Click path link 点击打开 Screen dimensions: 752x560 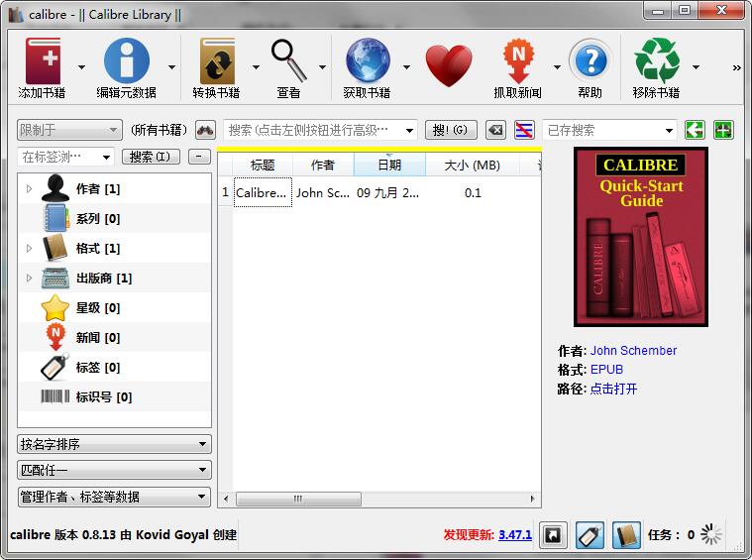pos(613,389)
